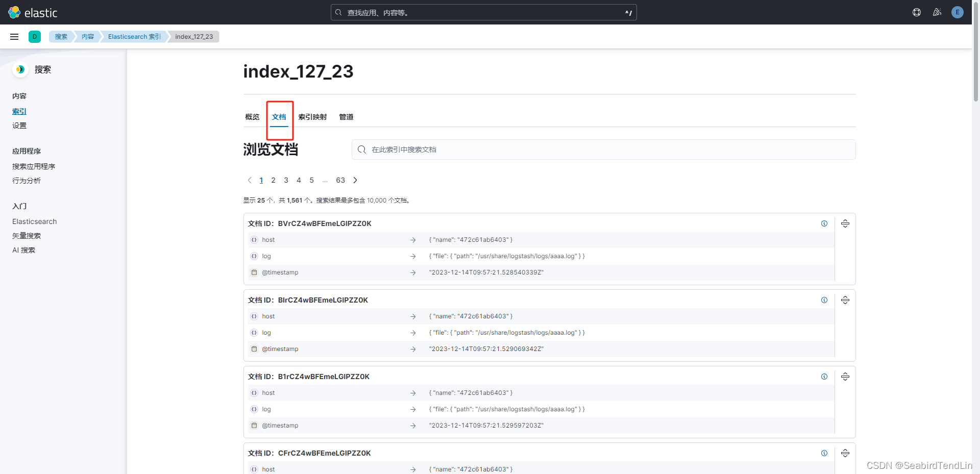Open AI 搜索 in the sidebar
The image size is (980, 474).
coord(24,250)
